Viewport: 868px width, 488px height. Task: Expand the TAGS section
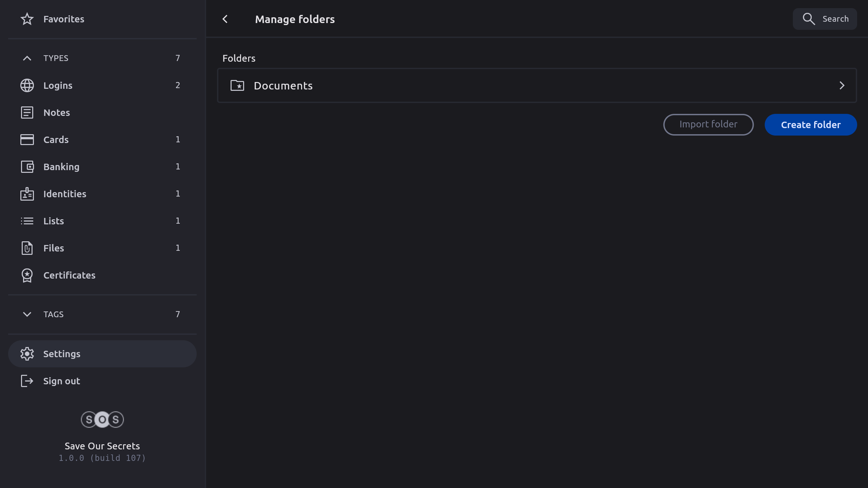tap(27, 314)
